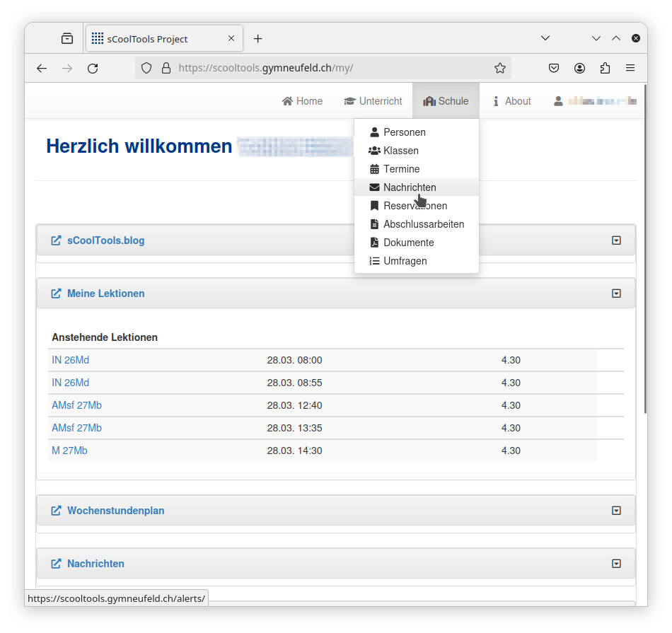Collapse the Meine Lektionen panel toggle
Viewport: 672px width, 633px height.
(x=616, y=294)
